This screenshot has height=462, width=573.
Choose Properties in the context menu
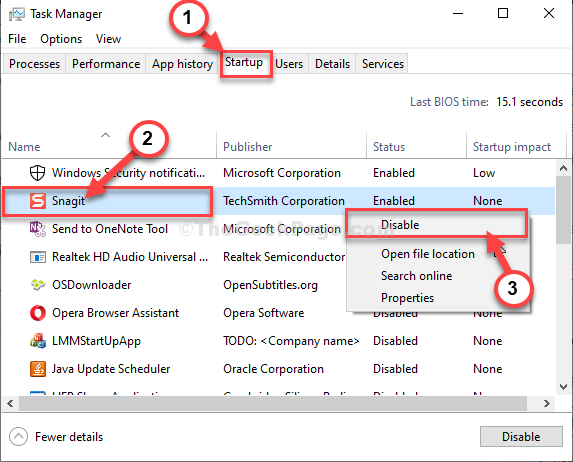coord(407,298)
